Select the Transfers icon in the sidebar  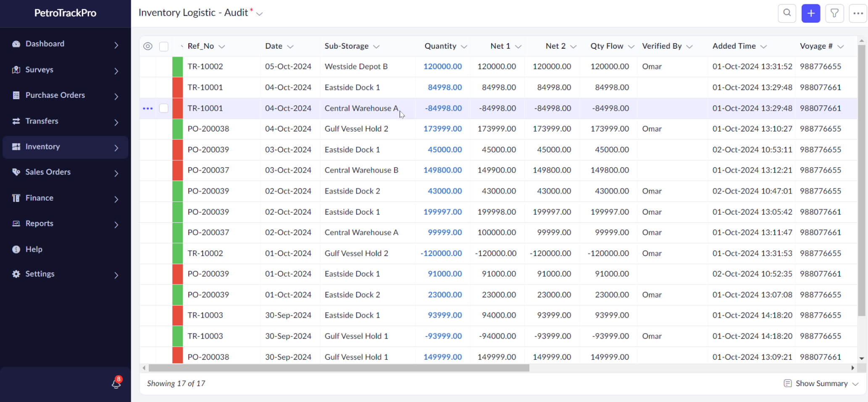point(16,121)
